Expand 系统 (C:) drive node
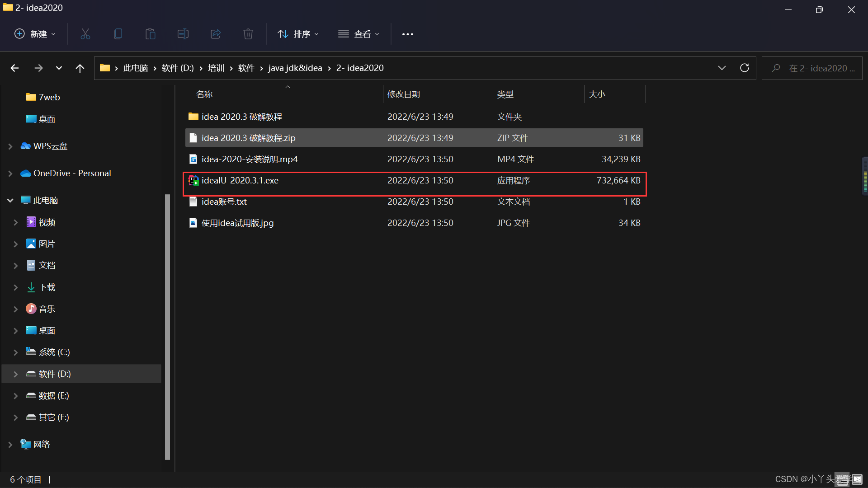The width and height of the screenshot is (868, 488). pos(16,352)
